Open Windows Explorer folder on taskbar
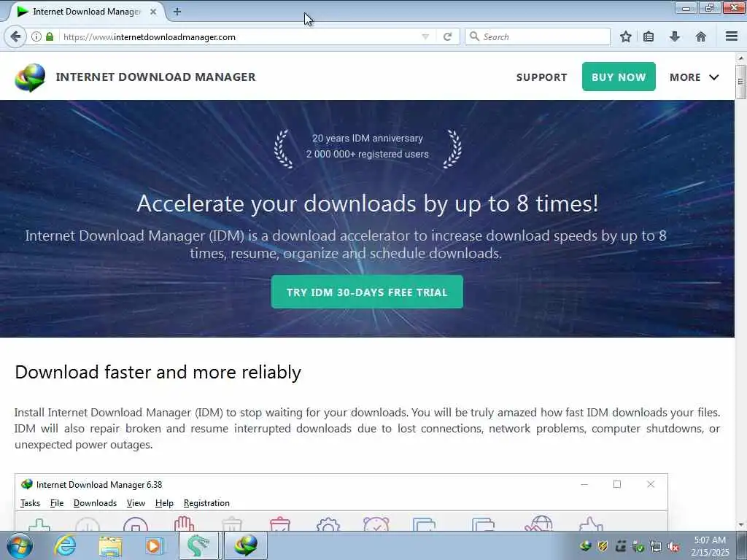747x560 pixels. click(111, 545)
